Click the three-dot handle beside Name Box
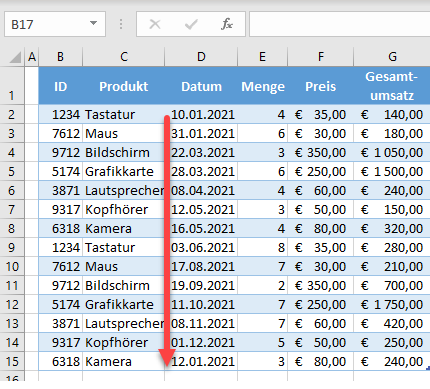The image size is (430, 389). (121, 24)
